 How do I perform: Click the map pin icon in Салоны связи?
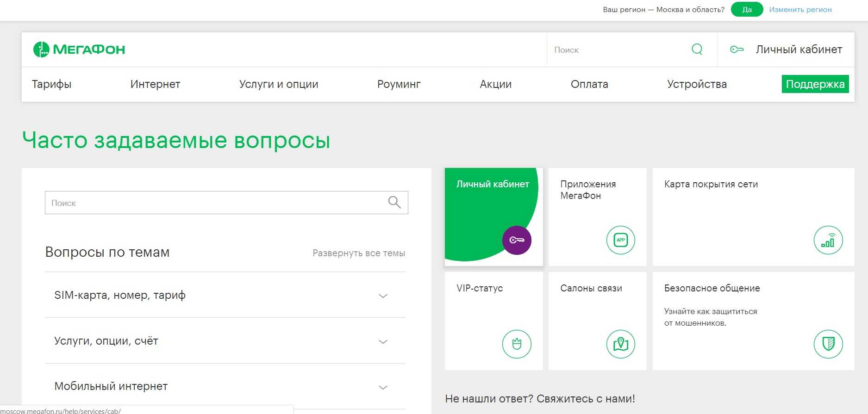pos(620,344)
